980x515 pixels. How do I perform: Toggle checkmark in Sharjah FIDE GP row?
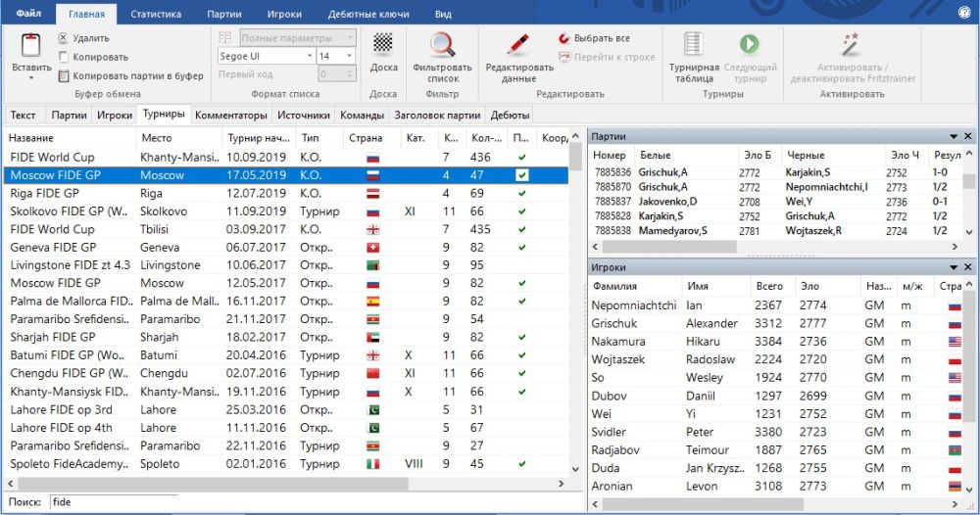click(522, 338)
